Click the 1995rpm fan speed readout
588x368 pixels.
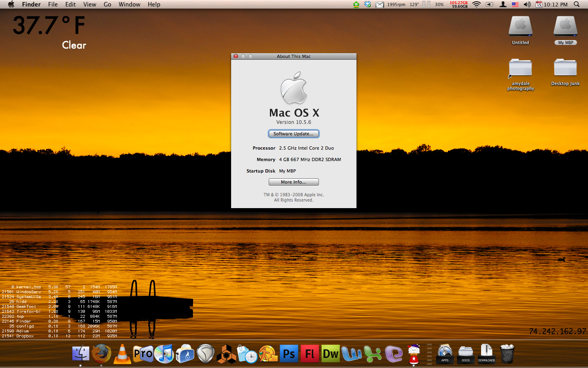pyautogui.click(x=396, y=4)
